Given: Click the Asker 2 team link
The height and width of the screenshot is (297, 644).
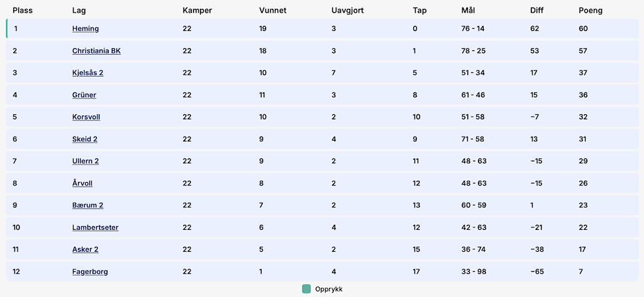Looking at the screenshot, I should point(86,249).
